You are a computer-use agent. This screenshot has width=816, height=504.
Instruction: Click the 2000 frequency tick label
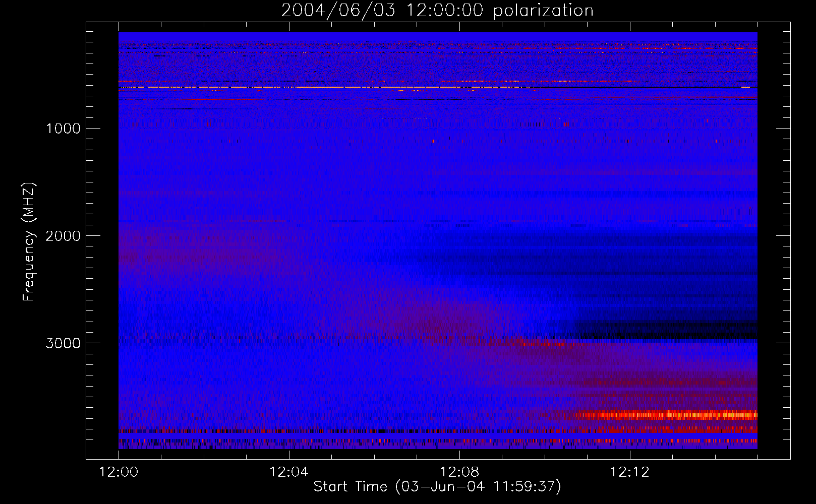click(x=63, y=236)
